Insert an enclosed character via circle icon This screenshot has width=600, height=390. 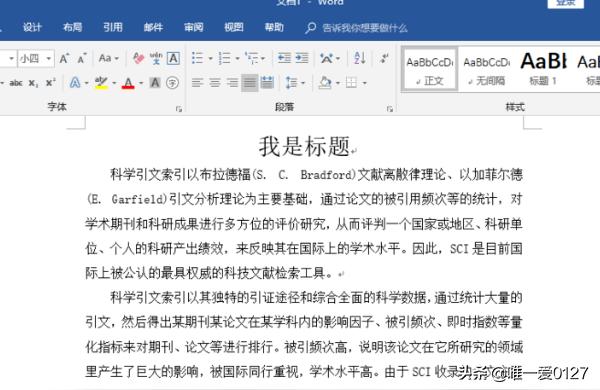click(x=173, y=83)
